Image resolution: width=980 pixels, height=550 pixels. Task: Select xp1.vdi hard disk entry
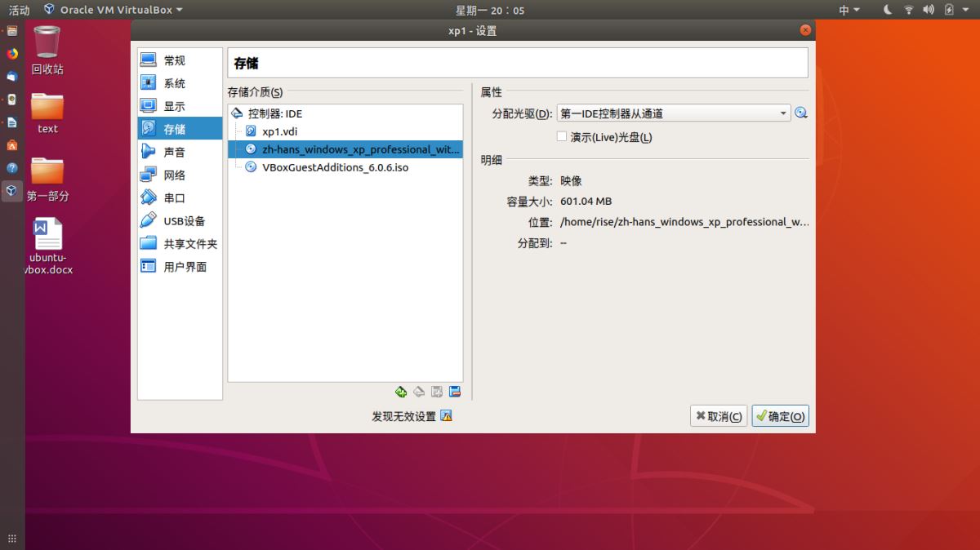pos(345,131)
